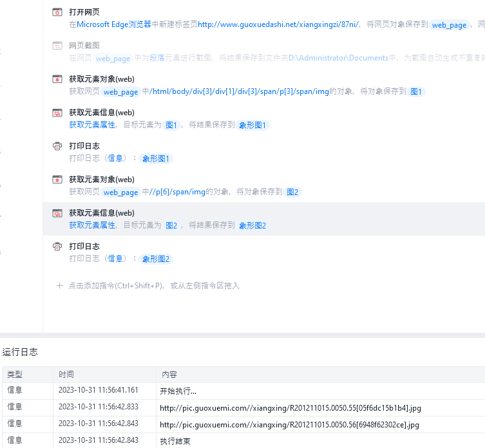Click timestamp 2023-10-31 11:56:42.833
This screenshot has width=485, height=448.
tap(99, 407)
